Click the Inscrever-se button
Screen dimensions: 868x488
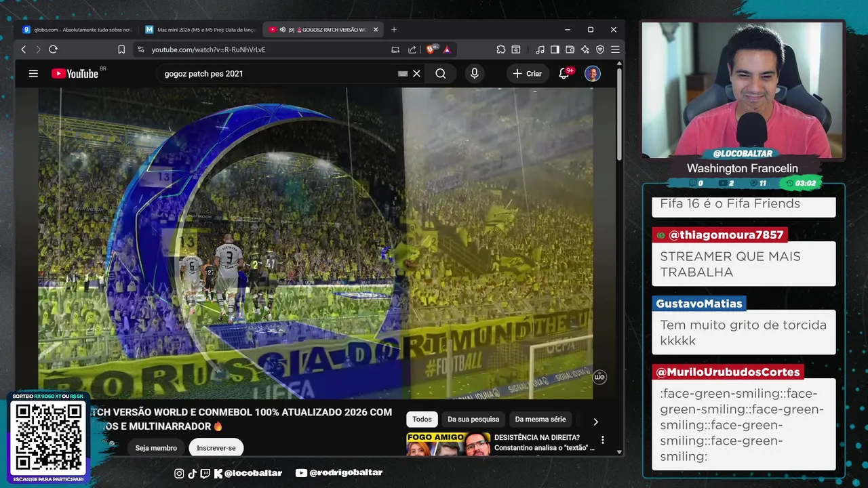pyautogui.click(x=216, y=448)
